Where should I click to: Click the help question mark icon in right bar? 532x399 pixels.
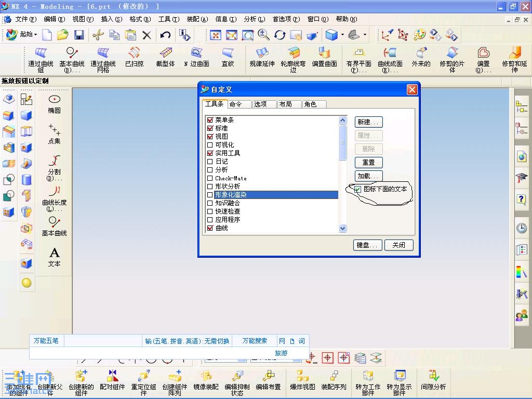(x=522, y=199)
